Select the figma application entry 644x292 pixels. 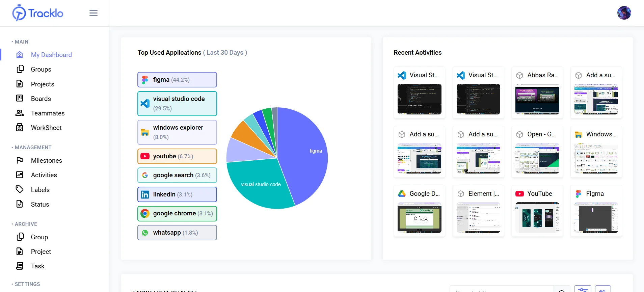[177, 80]
